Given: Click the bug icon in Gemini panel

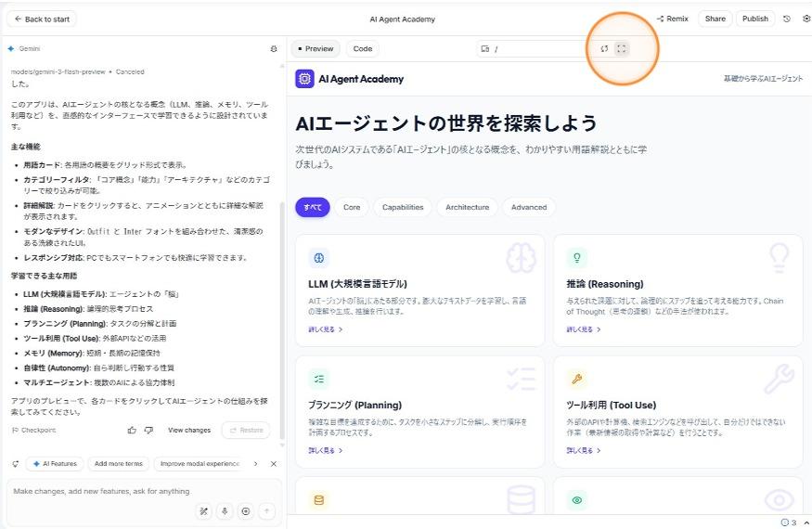Looking at the screenshot, I should pos(273,48).
